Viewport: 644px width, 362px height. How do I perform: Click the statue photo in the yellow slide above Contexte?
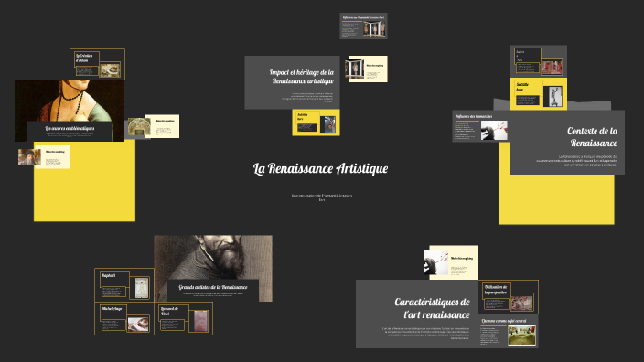click(553, 97)
